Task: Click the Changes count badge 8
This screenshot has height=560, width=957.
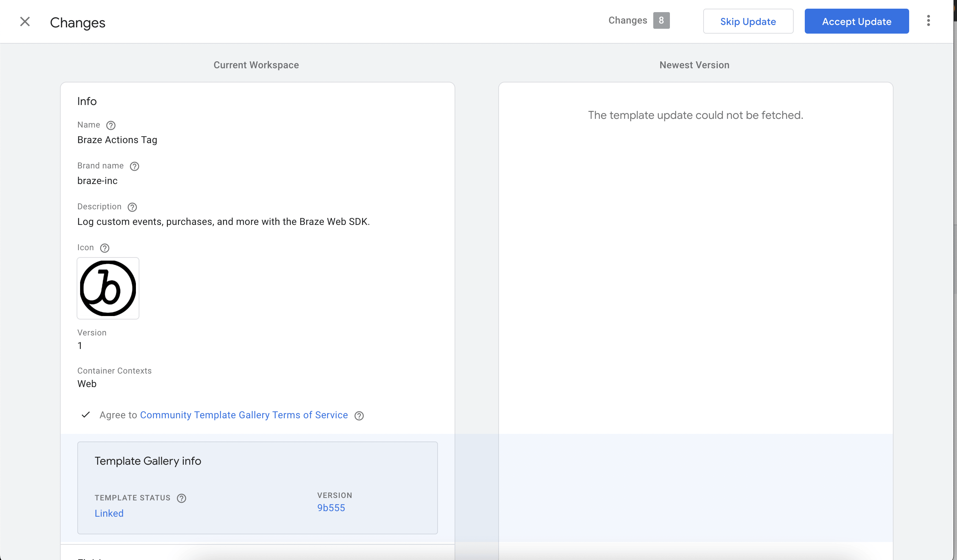Action: (x=661, y=20)
